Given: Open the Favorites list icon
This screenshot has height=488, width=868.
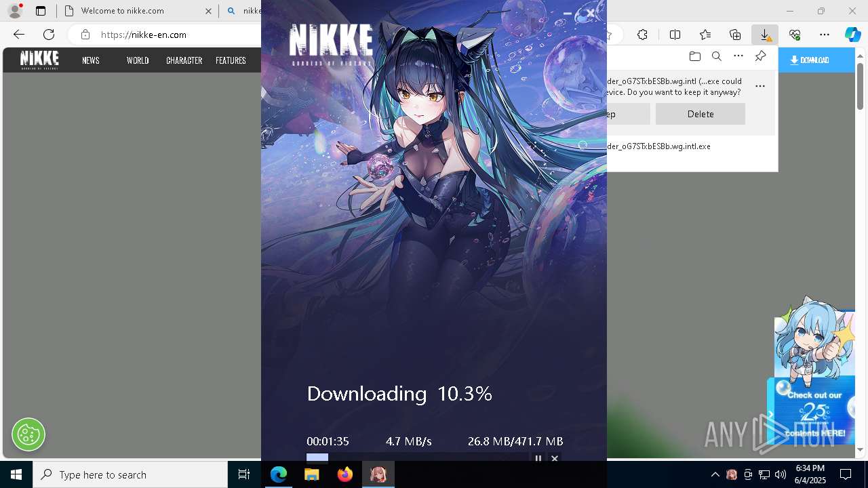Looking at the screenshot, I should pyautogui.click(x=705, y=35).
